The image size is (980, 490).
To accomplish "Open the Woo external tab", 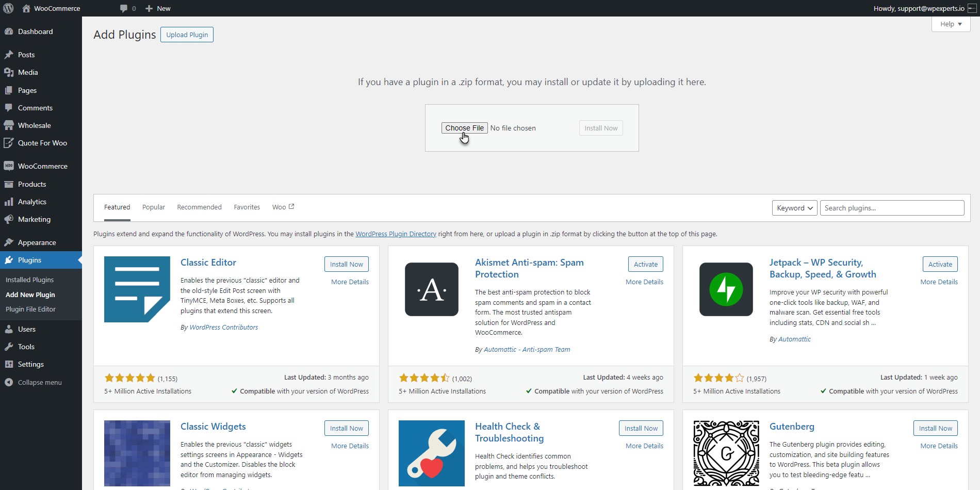I will click(283, 207).
